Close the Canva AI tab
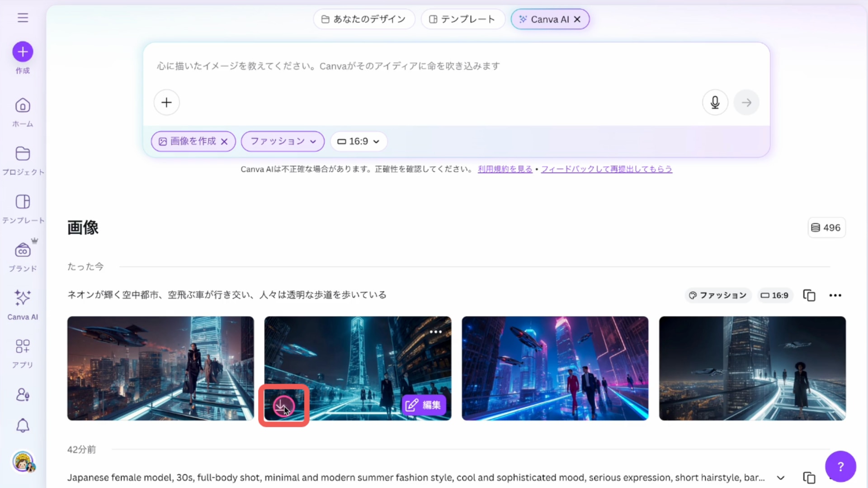This screenshot has width=868, height=488. [x=577, y=19]
